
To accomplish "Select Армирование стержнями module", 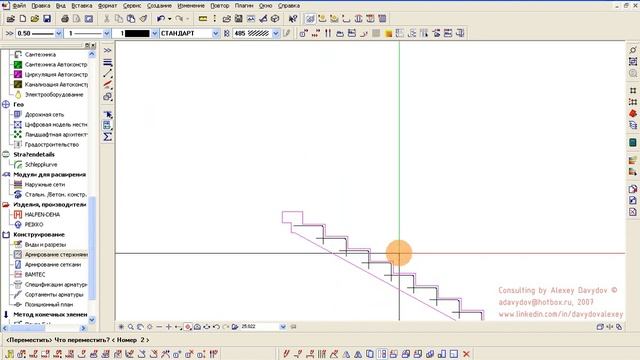I will click(x=51, y=254).
